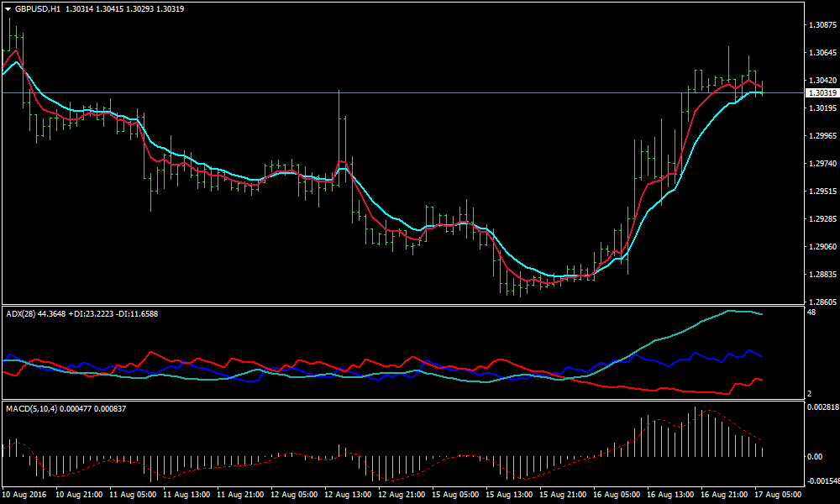Click the 1.30875 price axis label
This screenshot has width=840, height=504.
820,25
